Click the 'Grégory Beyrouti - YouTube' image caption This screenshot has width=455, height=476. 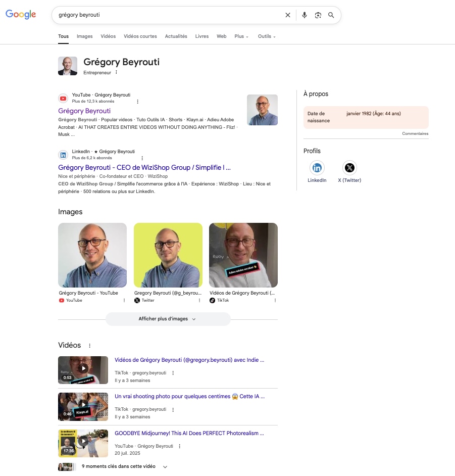click(88, 293)
